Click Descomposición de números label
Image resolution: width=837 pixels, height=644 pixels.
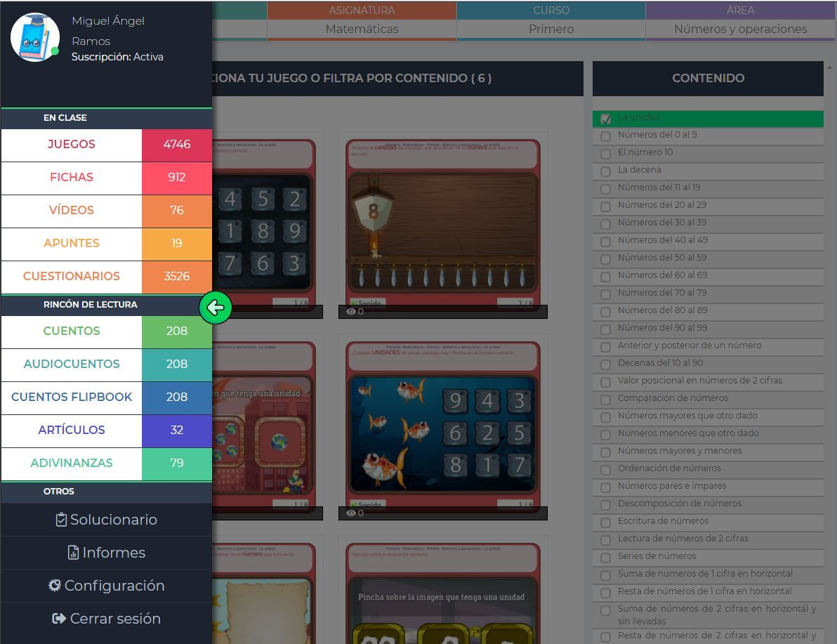680,503
